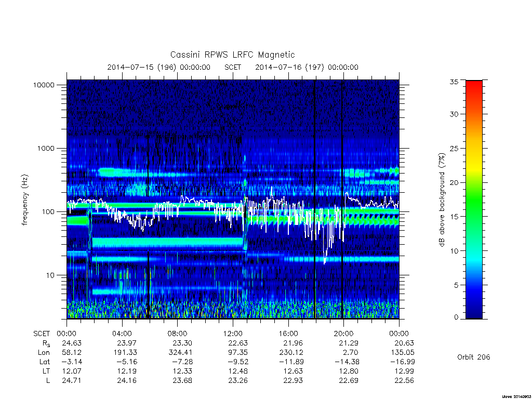Image resolution: width=532 pixels, height=399 pixels.
Task: Click the Lon value '324.41'
Action: click(180, 353)
